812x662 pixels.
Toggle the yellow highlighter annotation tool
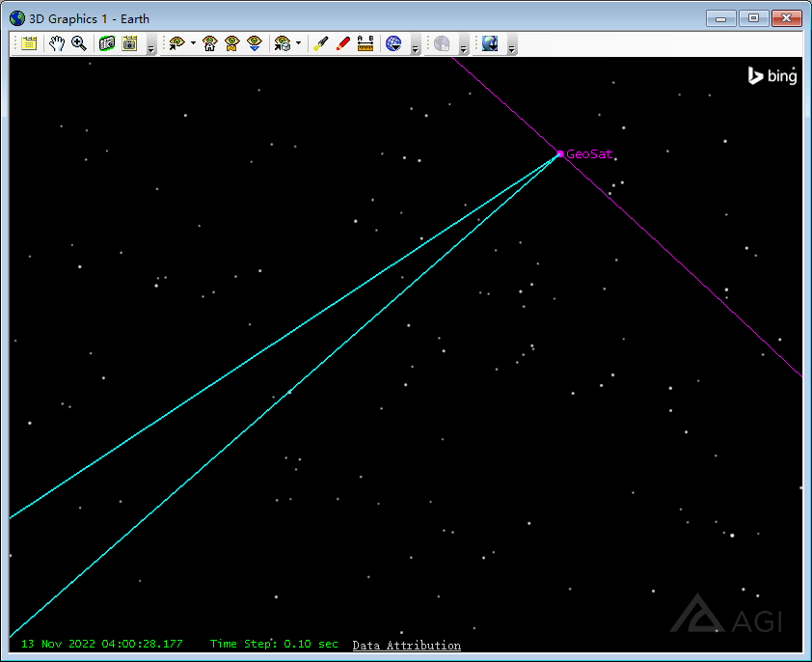coord(321,43)
